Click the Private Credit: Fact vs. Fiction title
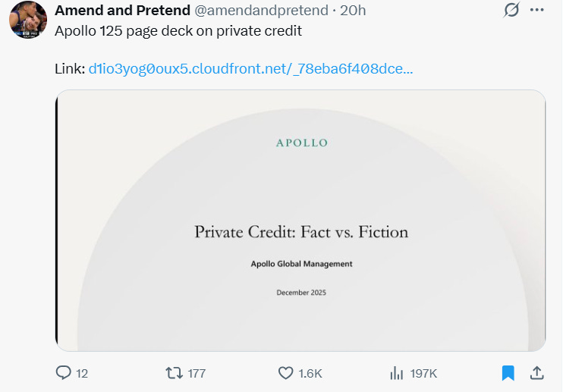 pos(301,232)
